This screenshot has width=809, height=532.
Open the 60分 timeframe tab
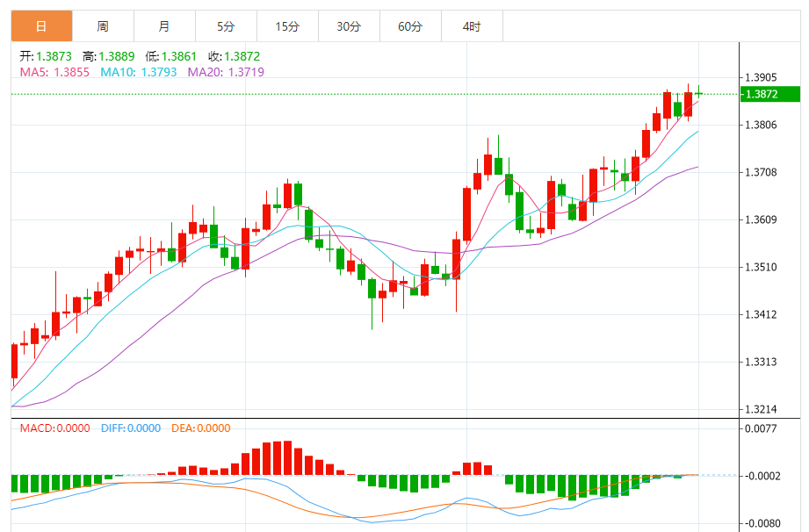click(410, 26)
